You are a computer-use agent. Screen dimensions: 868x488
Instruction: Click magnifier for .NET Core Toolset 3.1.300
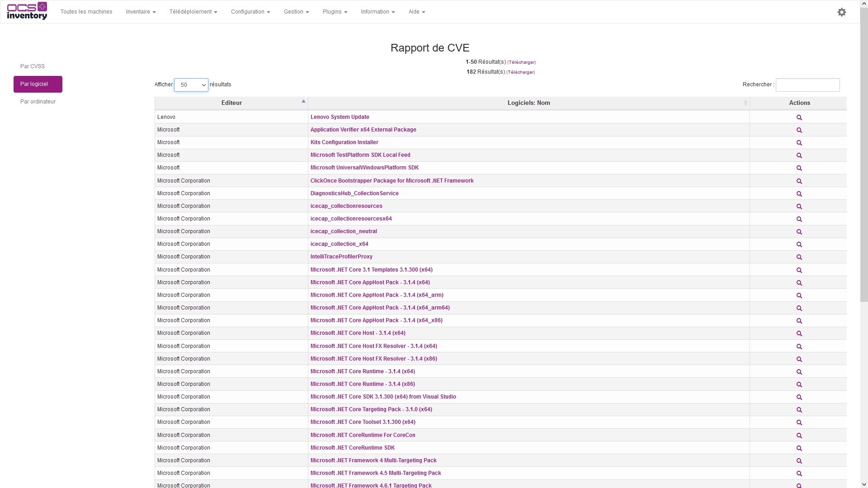(799, 422)
